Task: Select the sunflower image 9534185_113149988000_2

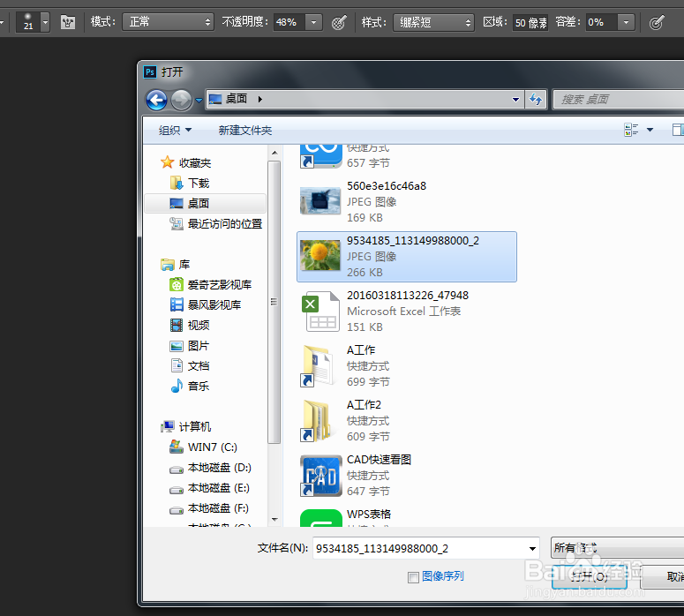Action: tap(407, 257)
